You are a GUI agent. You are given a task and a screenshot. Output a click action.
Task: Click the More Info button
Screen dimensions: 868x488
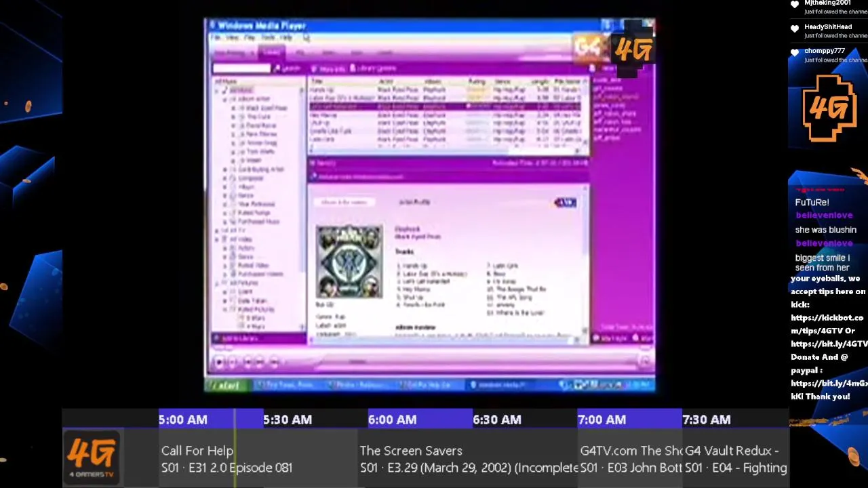(328, 68)
